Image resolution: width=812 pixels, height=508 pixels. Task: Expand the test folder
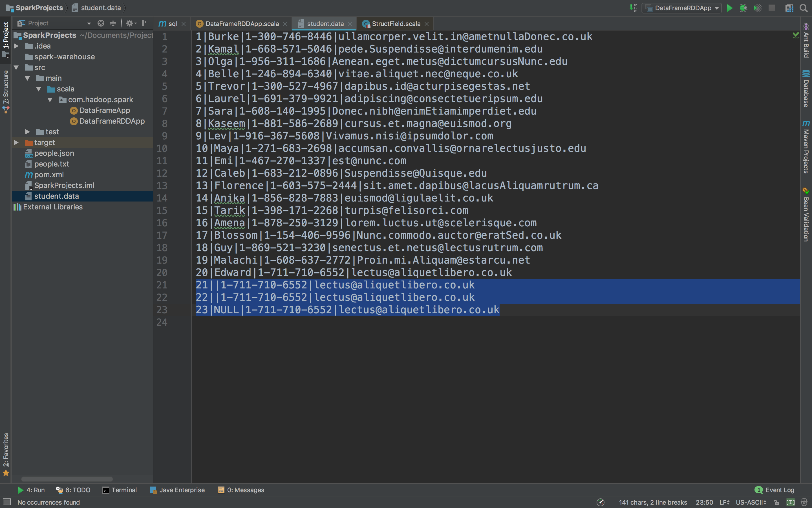tap(28, 132)
